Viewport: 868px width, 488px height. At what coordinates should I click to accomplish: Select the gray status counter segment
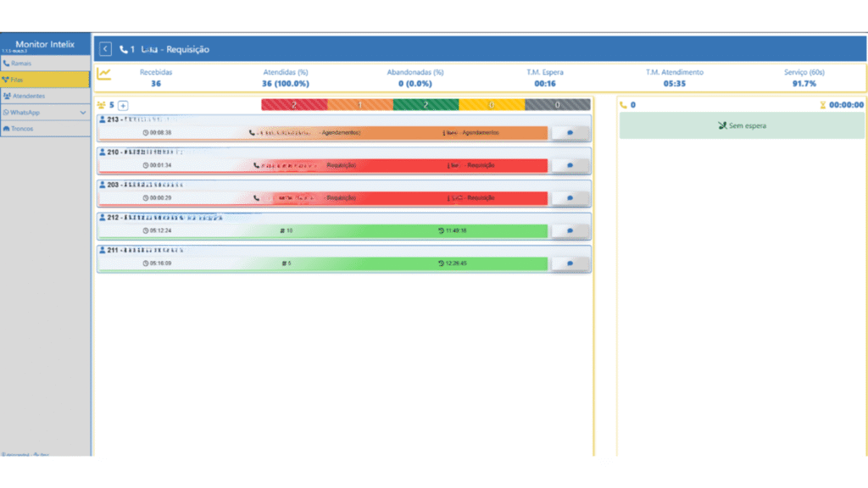point(557,105)
